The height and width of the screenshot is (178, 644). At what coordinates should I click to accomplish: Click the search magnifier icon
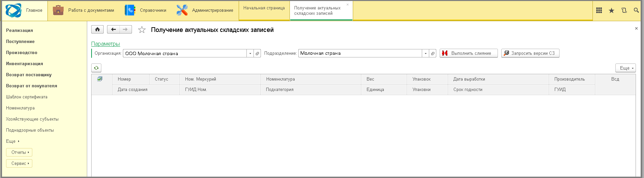coord(636,10)
